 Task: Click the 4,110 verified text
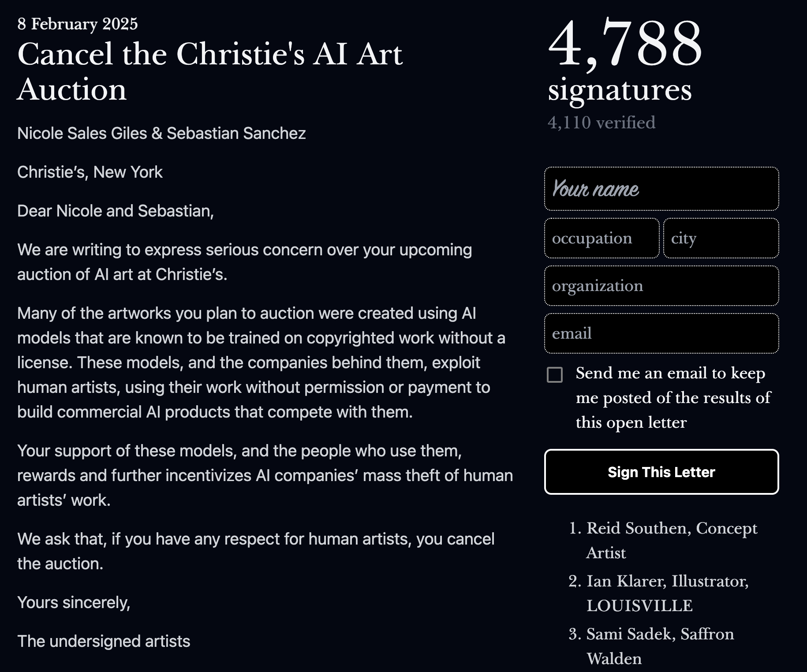pos(602,123)
